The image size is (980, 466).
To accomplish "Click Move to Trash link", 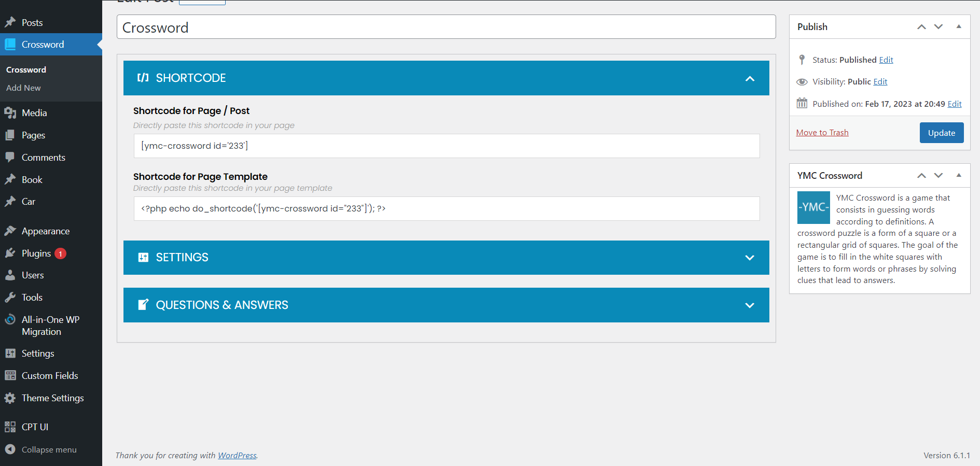I will tap(822, 133).
